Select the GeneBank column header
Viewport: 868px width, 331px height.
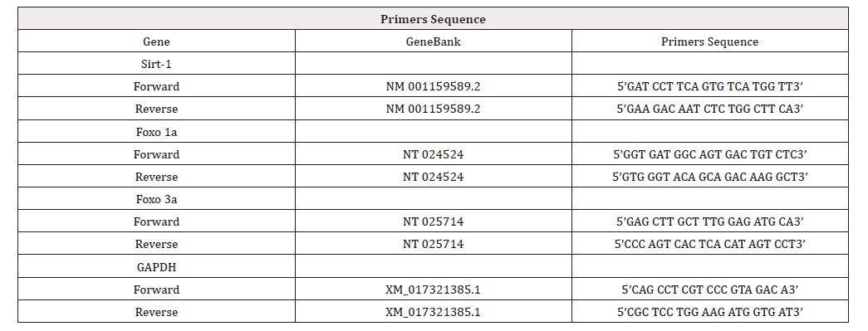tap(433, 41)
